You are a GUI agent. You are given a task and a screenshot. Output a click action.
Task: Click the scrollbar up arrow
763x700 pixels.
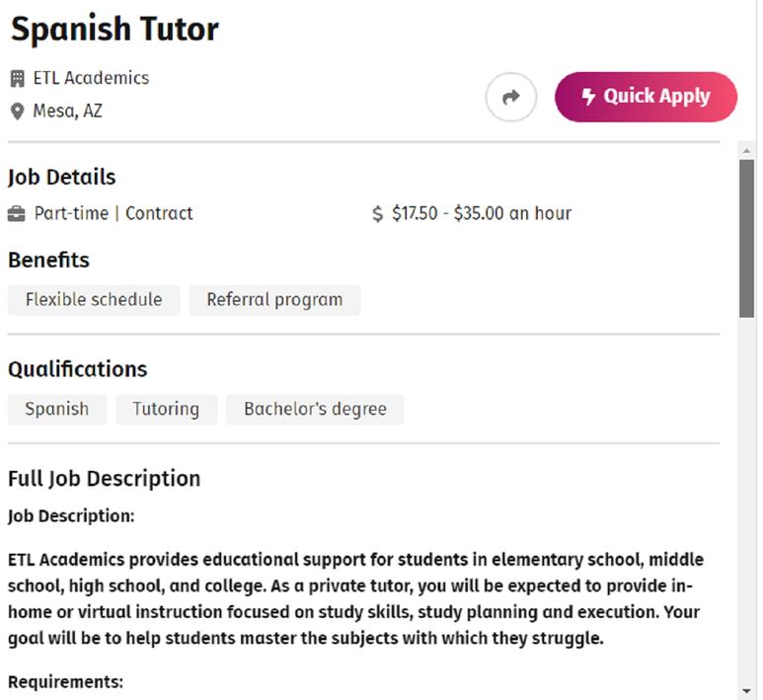click(746, 151)
